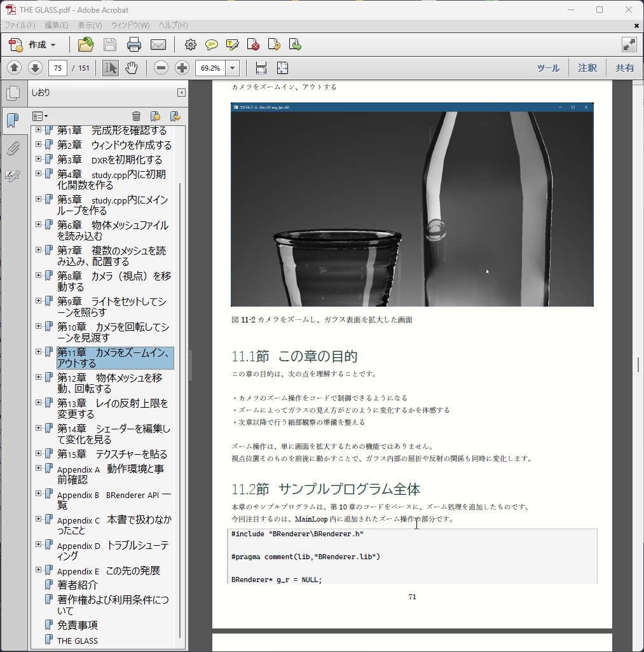The width and height of the screenshot is (644, 652).
Task: Open the Attachments paperclip panel
Action: (13, 149)
